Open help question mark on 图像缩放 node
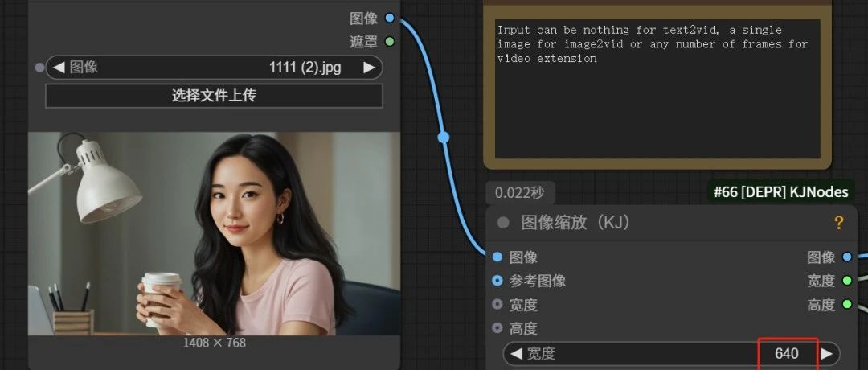Image resolution: width=868 pixels, height=370 pixels. coord(838,224)
